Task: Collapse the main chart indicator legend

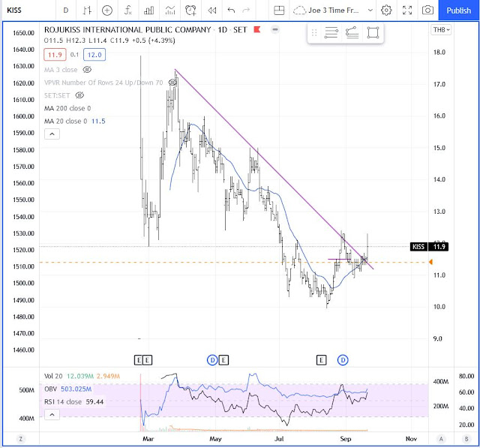Action: point(52,134)
